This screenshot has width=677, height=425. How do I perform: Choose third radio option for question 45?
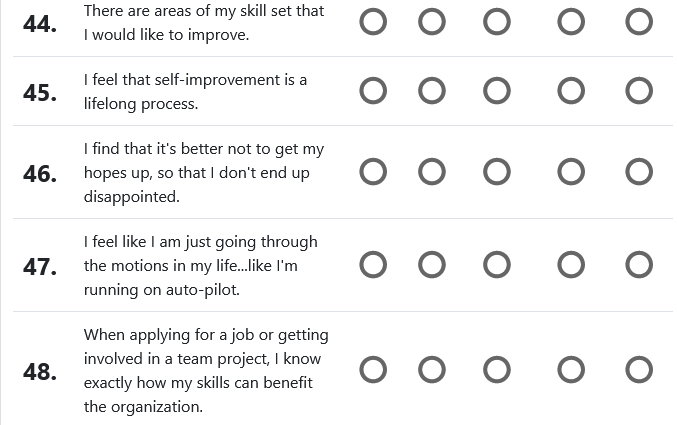[497, 91]
